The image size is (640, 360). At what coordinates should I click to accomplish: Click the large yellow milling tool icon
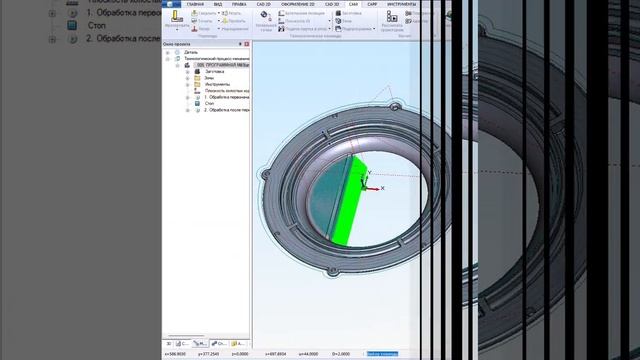coord(177,16)
